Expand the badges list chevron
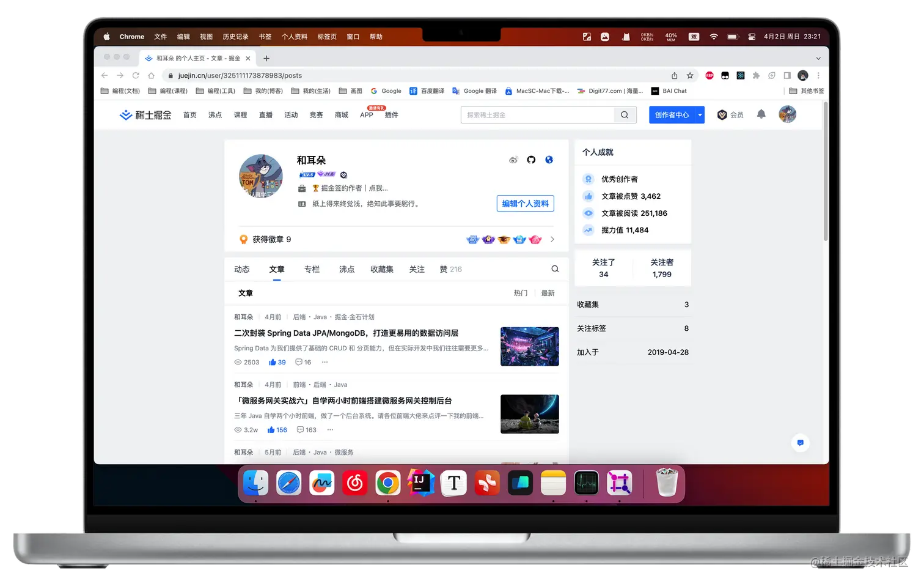Viewport: 924px width, 584px height. point(552,240)
